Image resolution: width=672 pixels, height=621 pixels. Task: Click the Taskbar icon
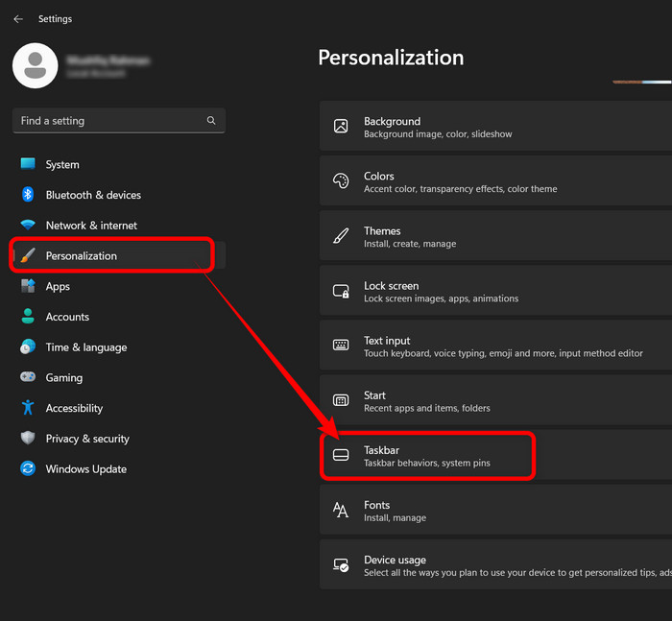click(x=341, y=455)
